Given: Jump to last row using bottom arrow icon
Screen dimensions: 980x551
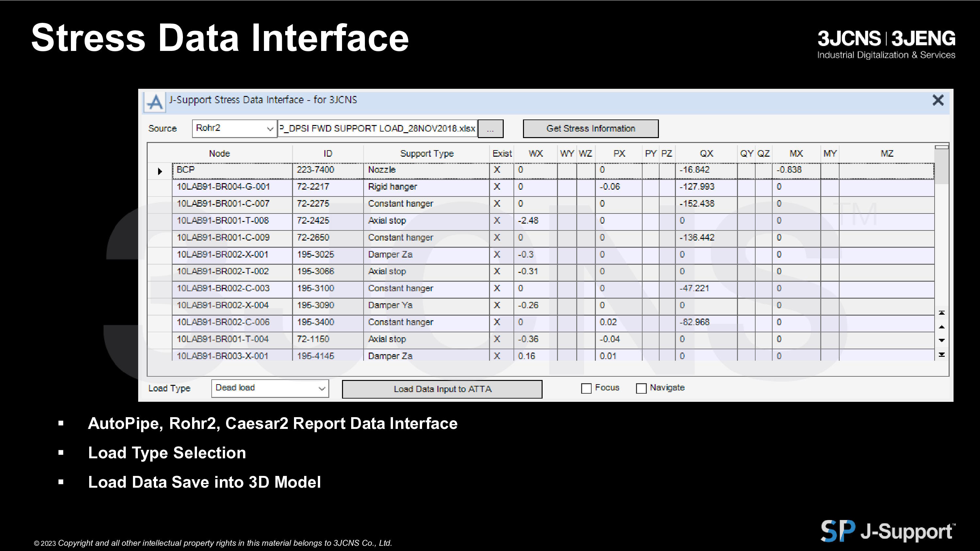Looking at the screenshot, I should pos(941,354).
